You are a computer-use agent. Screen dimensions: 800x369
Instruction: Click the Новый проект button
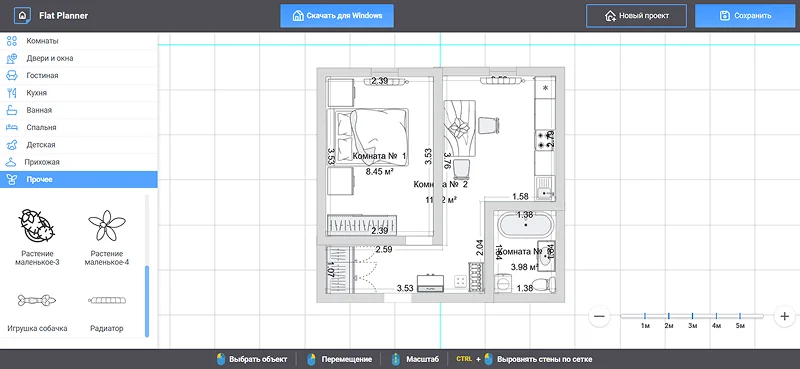[636, 15]
